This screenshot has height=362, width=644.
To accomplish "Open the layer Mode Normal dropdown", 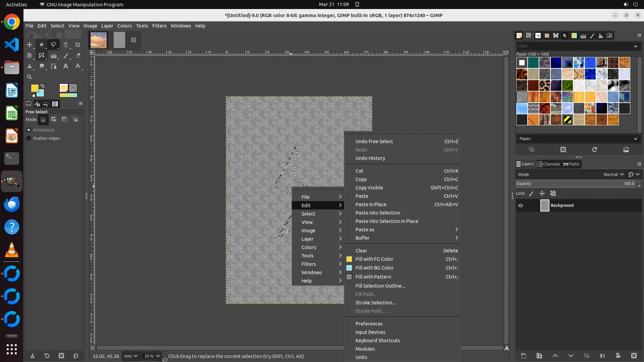I will click(613, 174).
